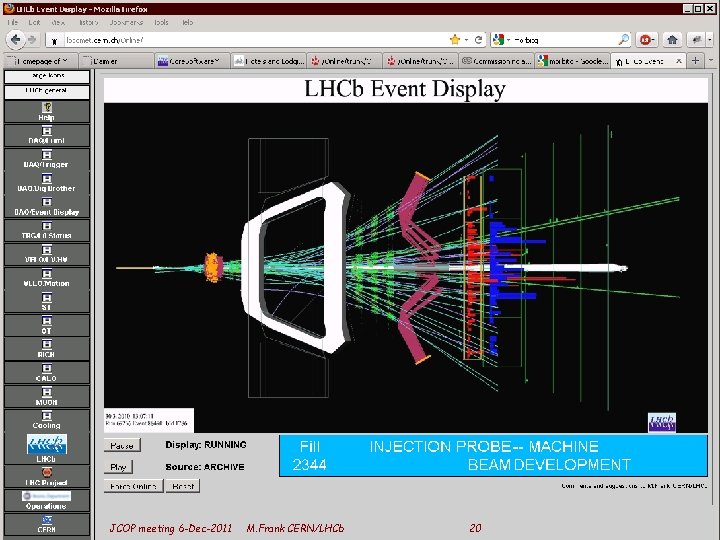Go to the browser home page

pyautogui.click(x=672, y=40)
